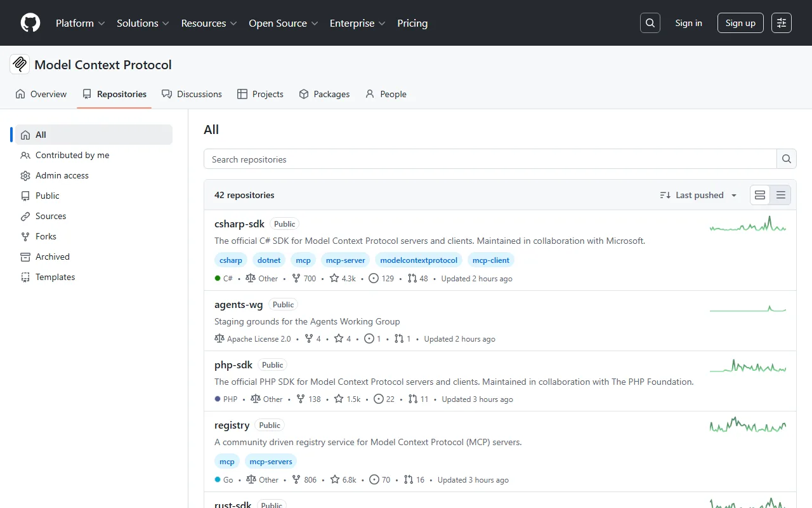Viewport: 812px width, 508px height.
Task: Focus the Search repositories field
Action: click(490, 159)
